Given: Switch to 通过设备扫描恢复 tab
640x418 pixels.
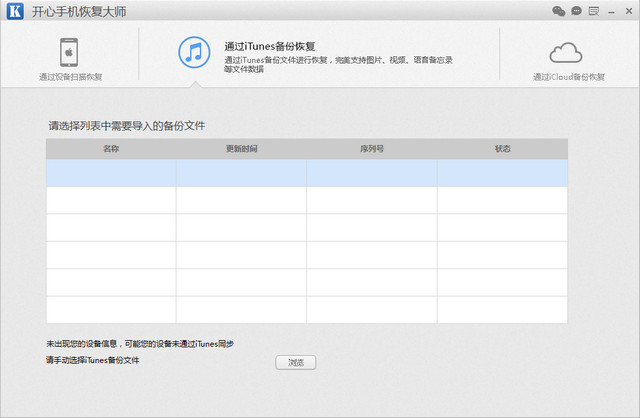Looking at the screenshot, I should [x=70, y=77].
